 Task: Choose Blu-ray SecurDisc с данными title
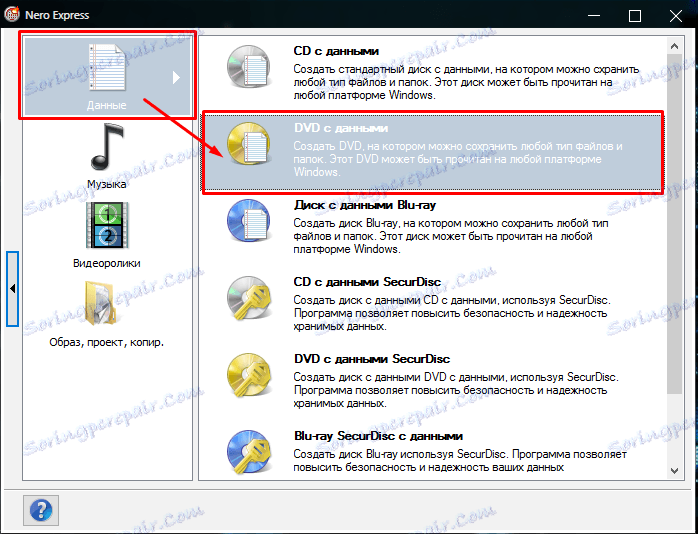point(378,436)
